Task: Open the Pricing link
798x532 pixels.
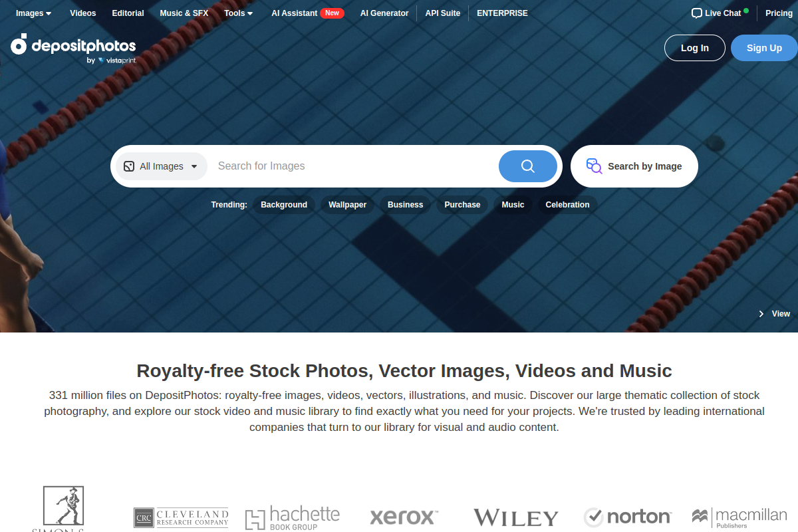Action: click(779, 13)
